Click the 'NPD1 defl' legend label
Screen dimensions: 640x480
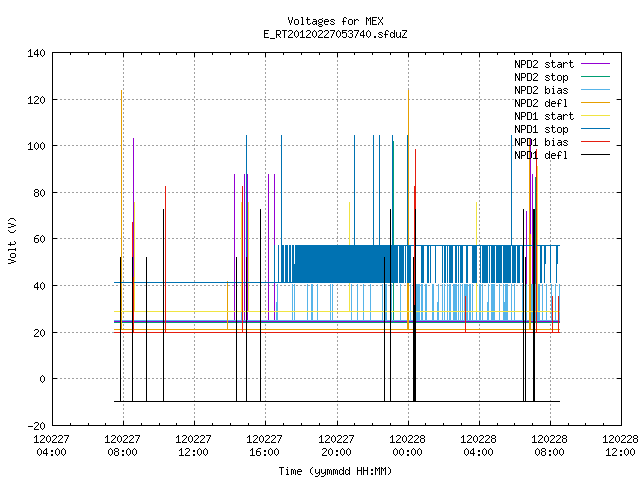point(541,156)
